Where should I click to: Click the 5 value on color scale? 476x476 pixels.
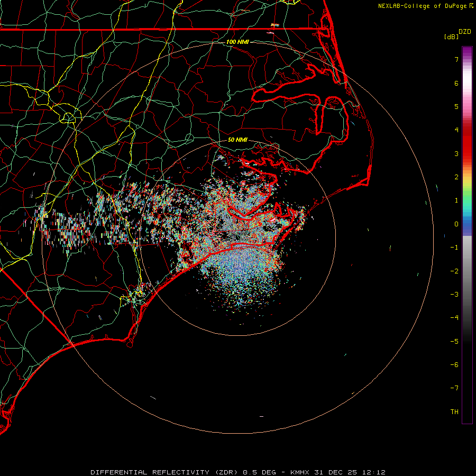point(456,106)
